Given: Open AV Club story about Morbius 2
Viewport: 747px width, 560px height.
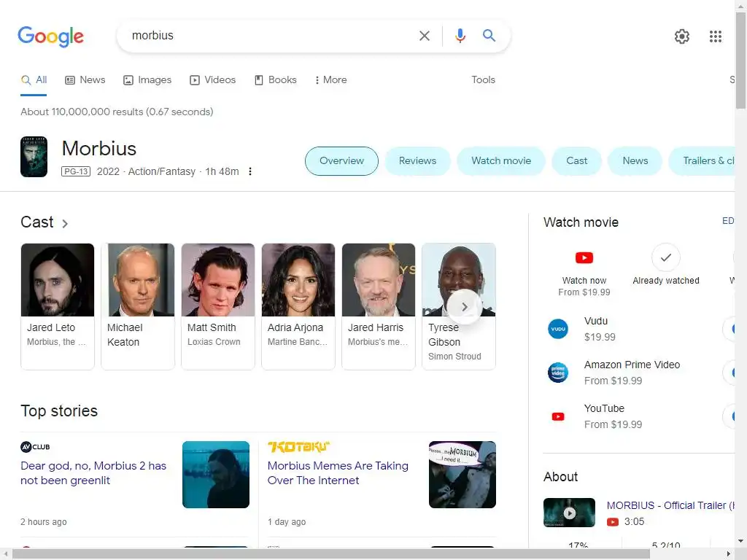Looking at the screenshot, I should coord(93,472).
